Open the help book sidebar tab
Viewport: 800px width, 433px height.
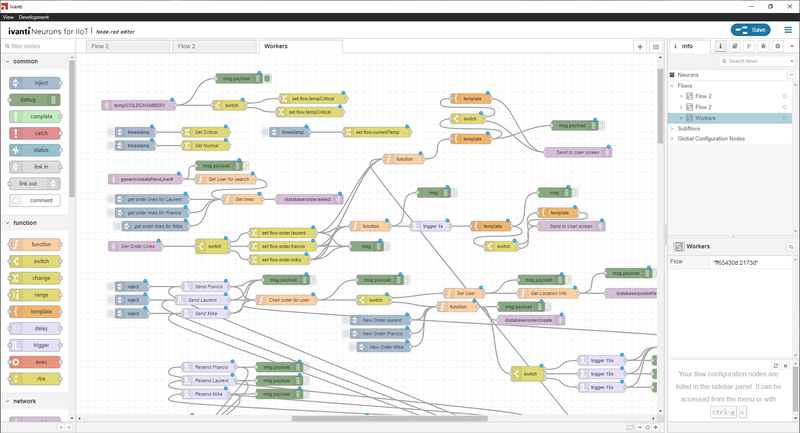coord(735,47)
